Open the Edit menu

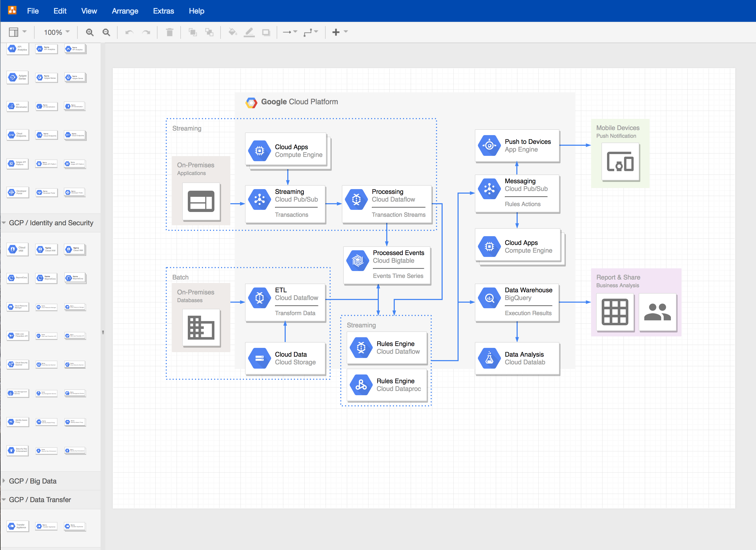click(60, 11)
